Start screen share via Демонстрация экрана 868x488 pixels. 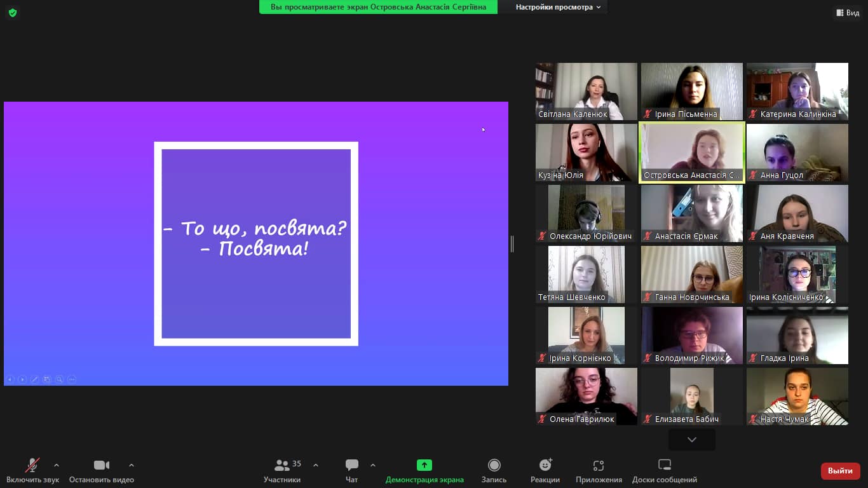pos(424,466)
